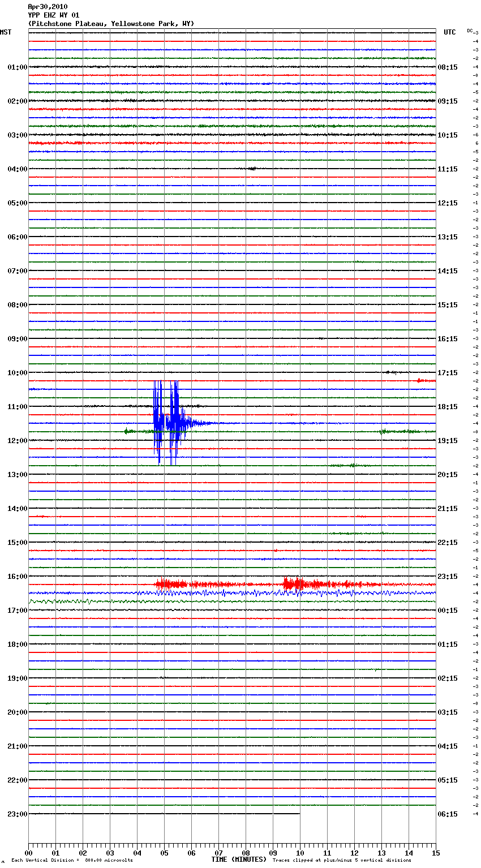Click the 20:00 MST time label
The image size is (481, 868).
[17, 712]
